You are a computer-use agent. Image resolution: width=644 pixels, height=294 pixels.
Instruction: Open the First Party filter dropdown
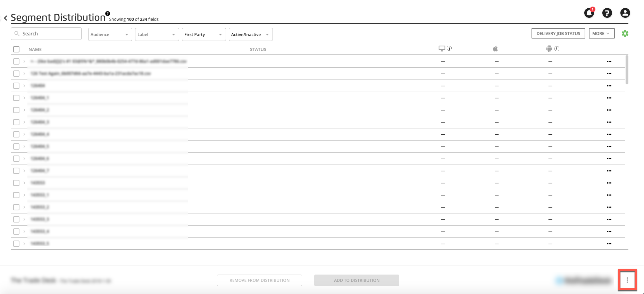(x=204, y=34)
